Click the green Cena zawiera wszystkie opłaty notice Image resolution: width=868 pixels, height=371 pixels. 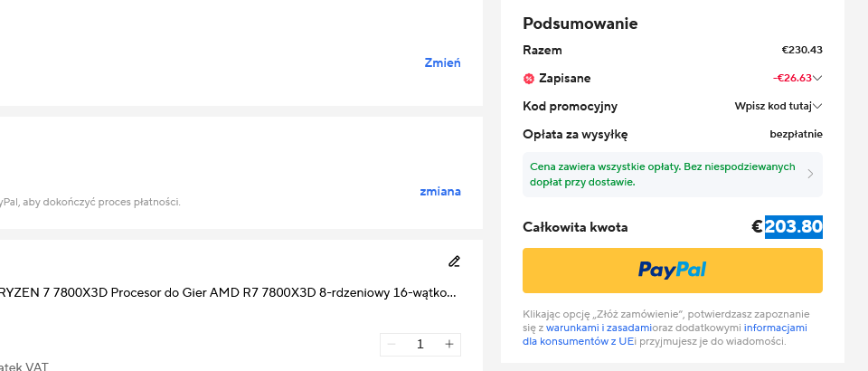663,174
